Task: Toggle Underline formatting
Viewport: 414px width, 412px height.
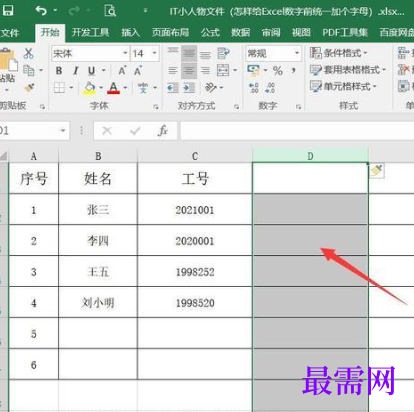Action: pyautogui.click(x=92, y=71)
